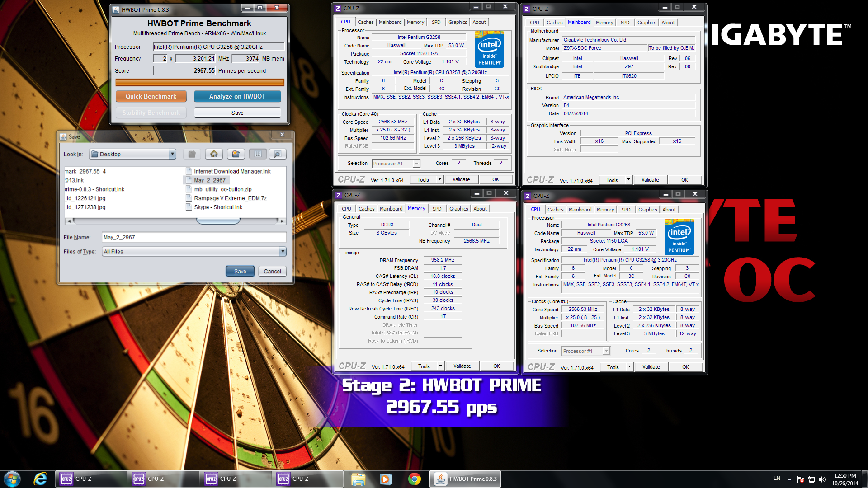The height and width of the screenshot is (488, 868).
Task: Open Caches tab in upper CPU-Z CPU window
Action: (x=365, y=22)
